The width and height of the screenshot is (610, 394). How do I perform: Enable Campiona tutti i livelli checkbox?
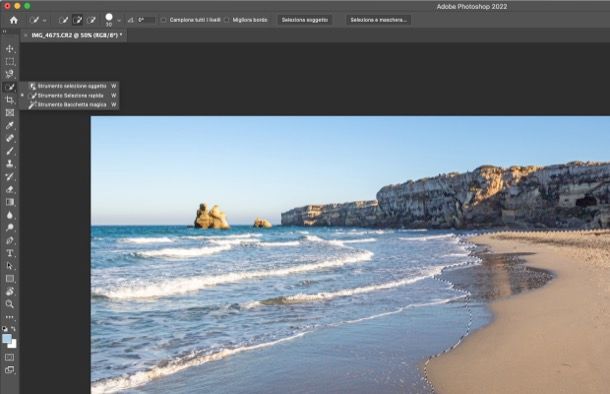[164, 20]
